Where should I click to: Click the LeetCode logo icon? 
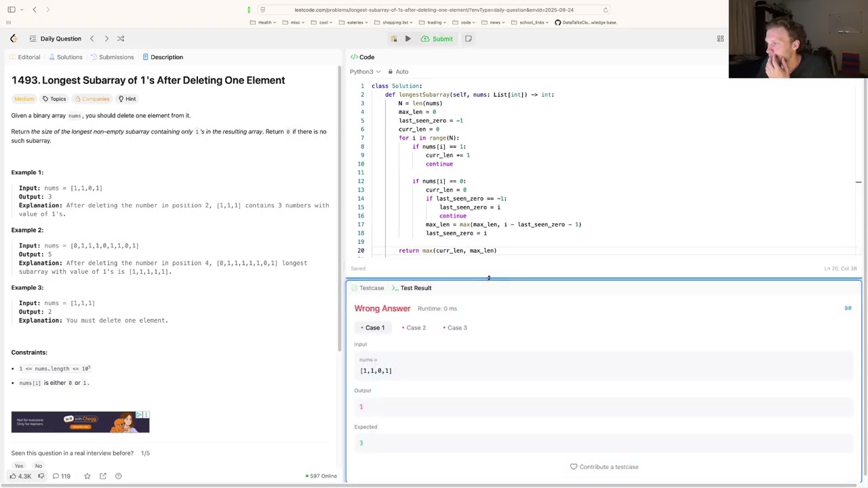(x=14, y=39)
